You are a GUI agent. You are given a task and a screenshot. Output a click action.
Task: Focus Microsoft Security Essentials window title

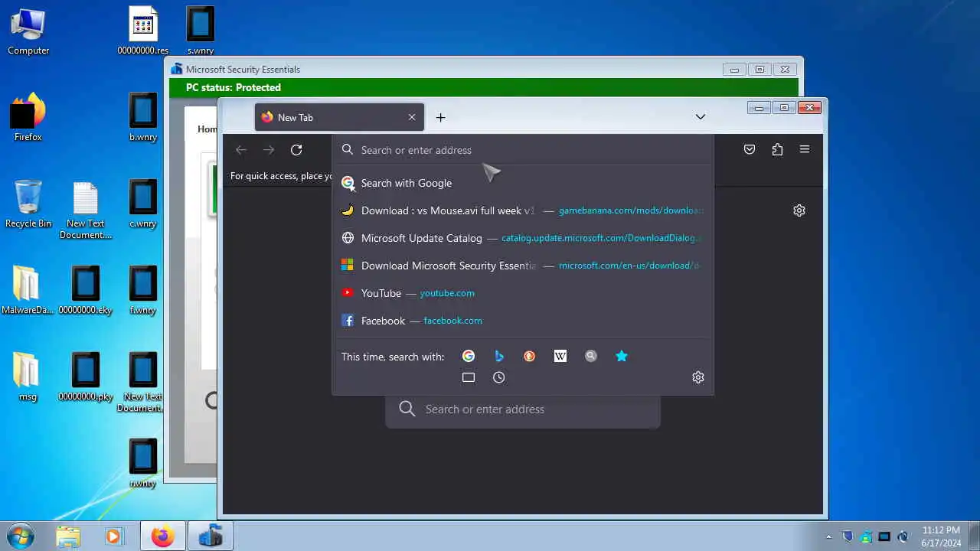pos(243,69)
